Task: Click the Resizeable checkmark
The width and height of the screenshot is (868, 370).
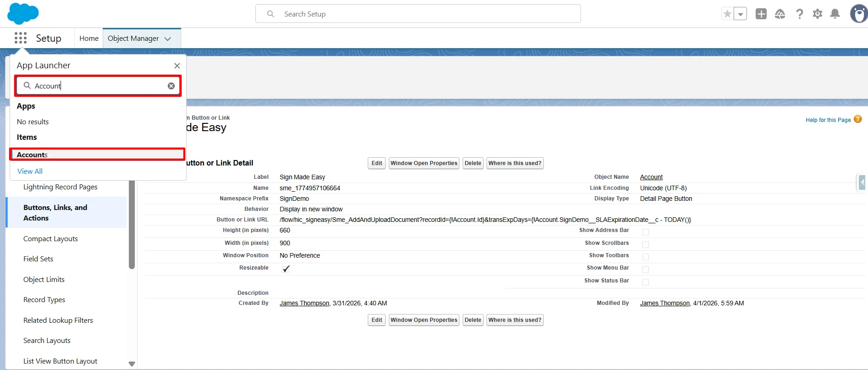Action: (286, 269)
